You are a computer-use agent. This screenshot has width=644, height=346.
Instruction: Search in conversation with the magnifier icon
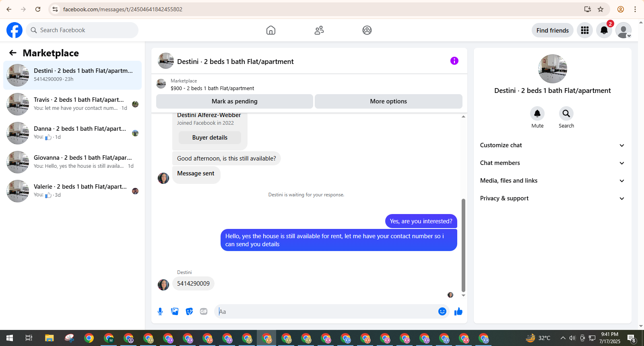coord(566,113)
